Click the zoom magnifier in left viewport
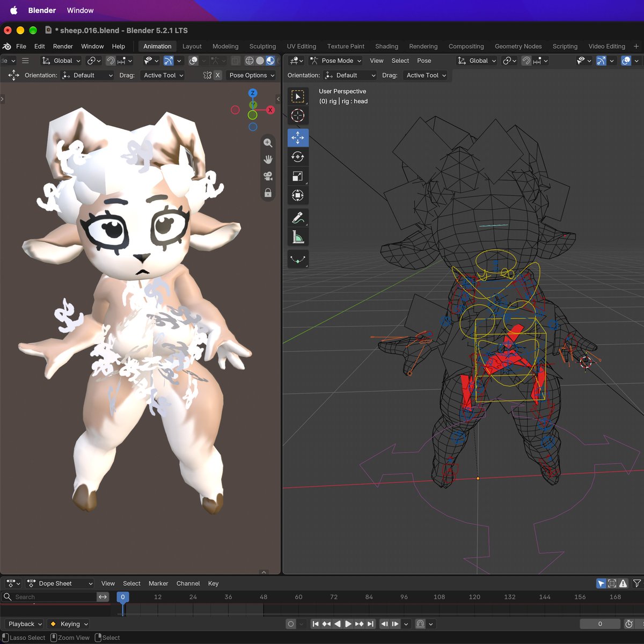The height and width of the screenshot is (644, 644). pos(268,143)
